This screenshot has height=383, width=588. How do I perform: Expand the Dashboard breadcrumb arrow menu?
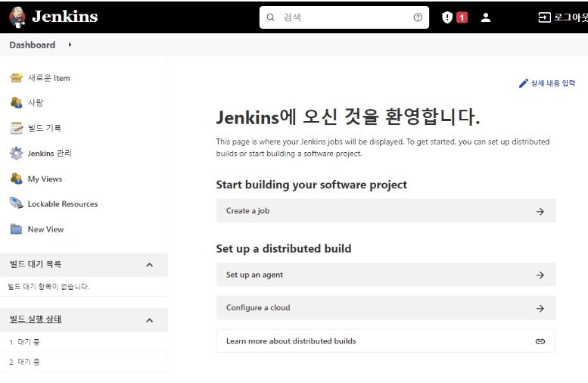coord(70,45)
